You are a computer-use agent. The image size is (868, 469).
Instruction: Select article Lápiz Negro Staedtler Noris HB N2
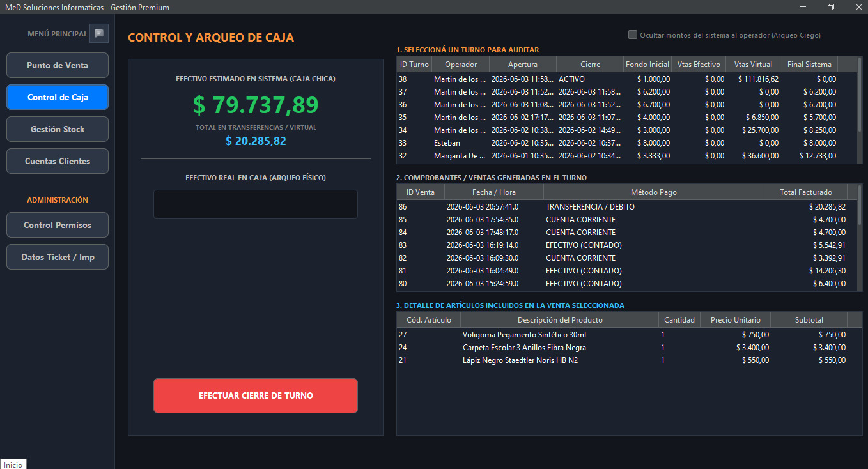click(x=629, y=360)
